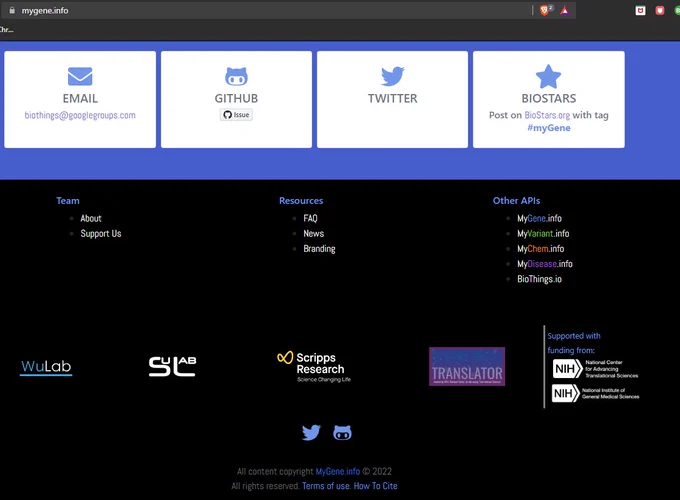This screenshot has width=680, height=500.
Task: Open the FAQ link under Resources
Action: 310,219
